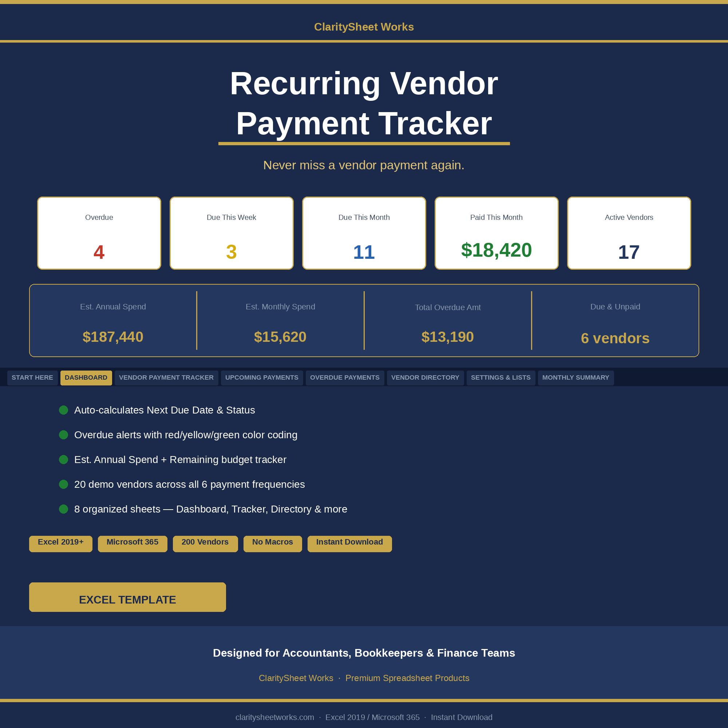Open the VENDOR DIRECTORY tab
728x728 pixels.
425,377
